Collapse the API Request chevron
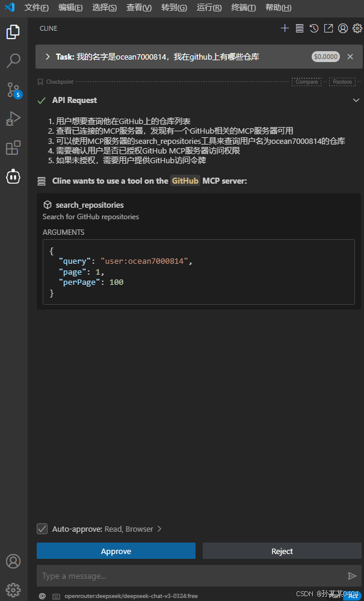 click(x=356, y=100)
